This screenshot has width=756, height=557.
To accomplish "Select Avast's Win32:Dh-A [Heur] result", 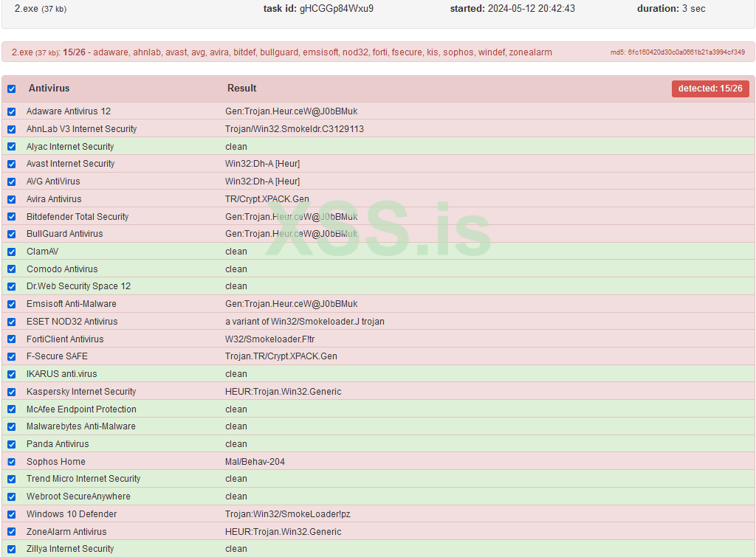I will click(262, 164).
